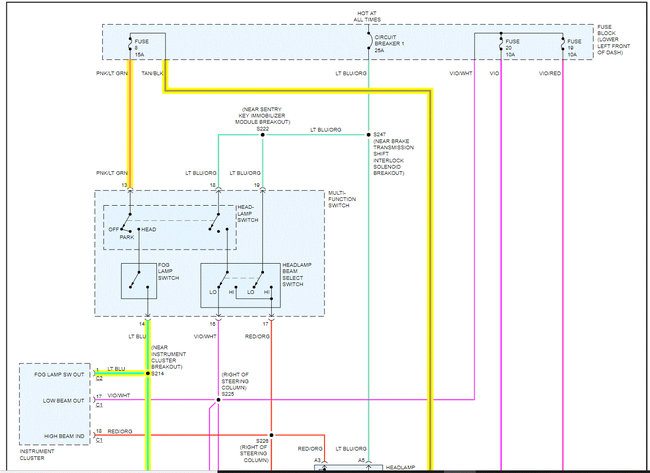Click the CIRCUIT BREAKER 1 25A label
Screen dimensions: 650x473
[x=389, y=44]
